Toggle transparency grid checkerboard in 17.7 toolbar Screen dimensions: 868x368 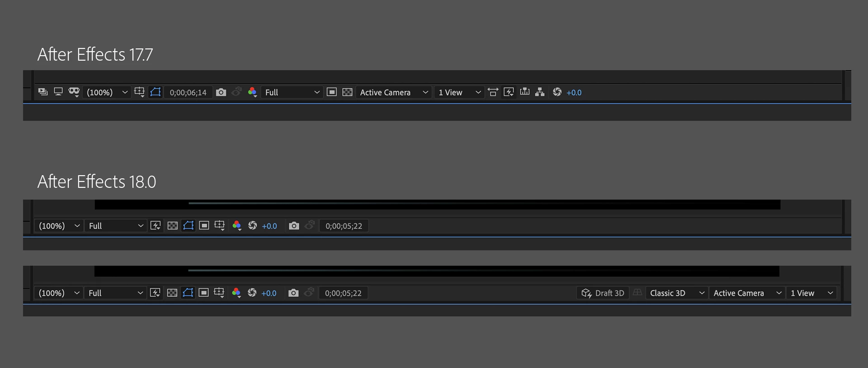coord(347,92)
